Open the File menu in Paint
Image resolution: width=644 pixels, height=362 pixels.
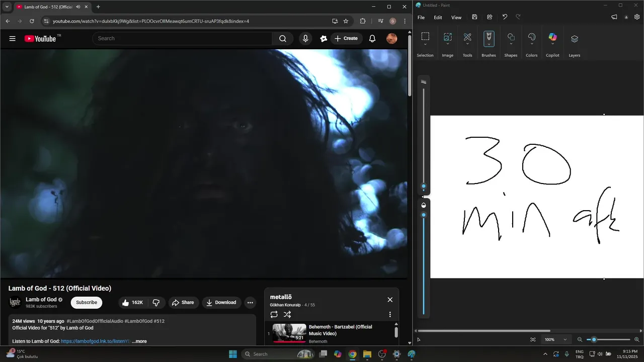coord(421,17)
